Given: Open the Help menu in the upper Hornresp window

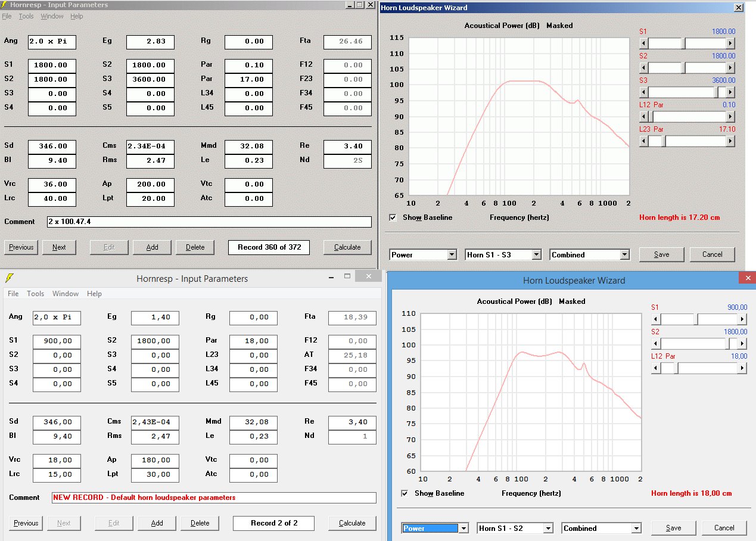Looking at the screenshot, I should pos(77,16).
